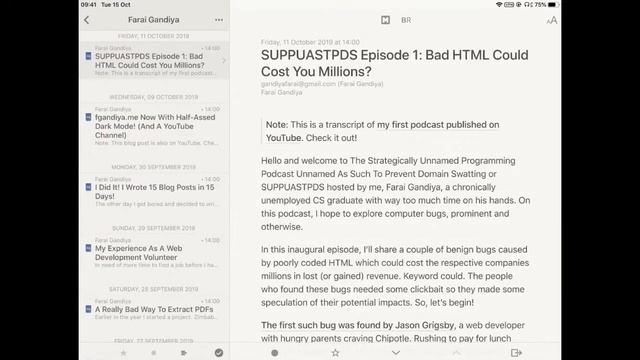640x360 pixels.
Task: Toggle the article's read status circle
Action: coord(275,353)
